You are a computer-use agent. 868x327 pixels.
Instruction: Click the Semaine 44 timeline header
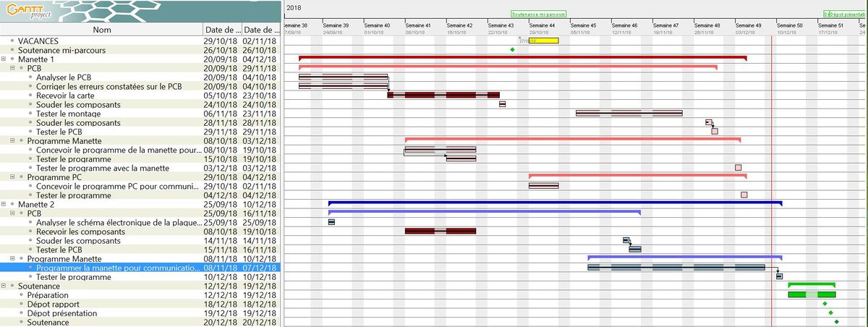(x=542, y=25)
